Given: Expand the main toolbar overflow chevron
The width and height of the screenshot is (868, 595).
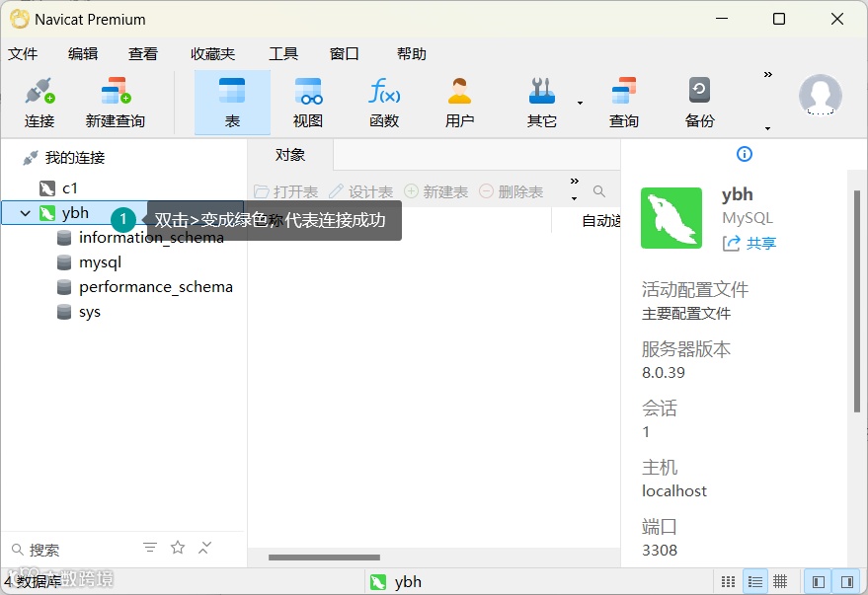Looking at the screenshot, I should pyautogui.click(x=768, y=74).
